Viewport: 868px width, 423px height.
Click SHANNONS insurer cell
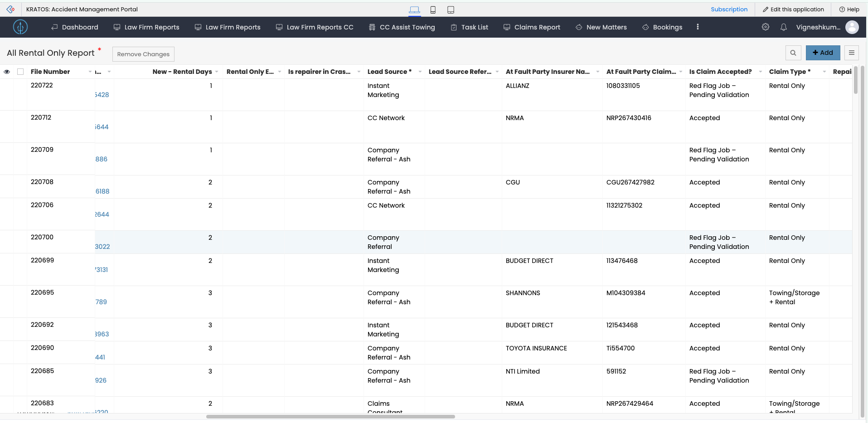pyautogui.click(x=523, y=293)
